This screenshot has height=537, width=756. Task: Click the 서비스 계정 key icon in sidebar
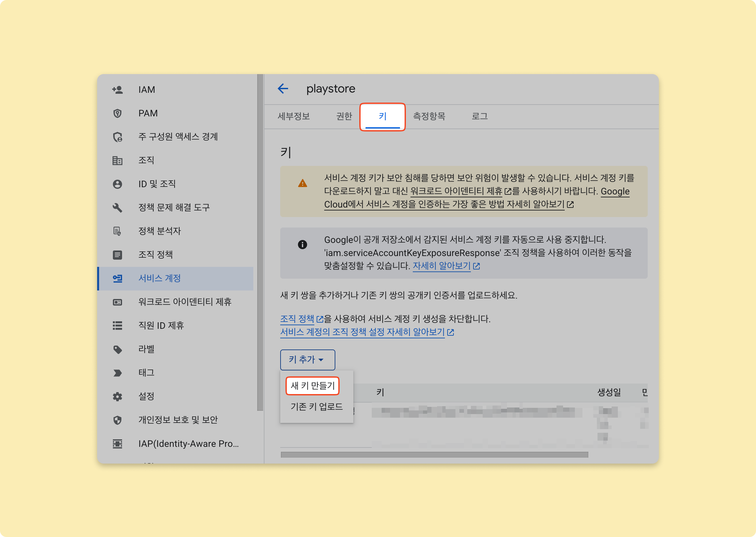(117, 278)
